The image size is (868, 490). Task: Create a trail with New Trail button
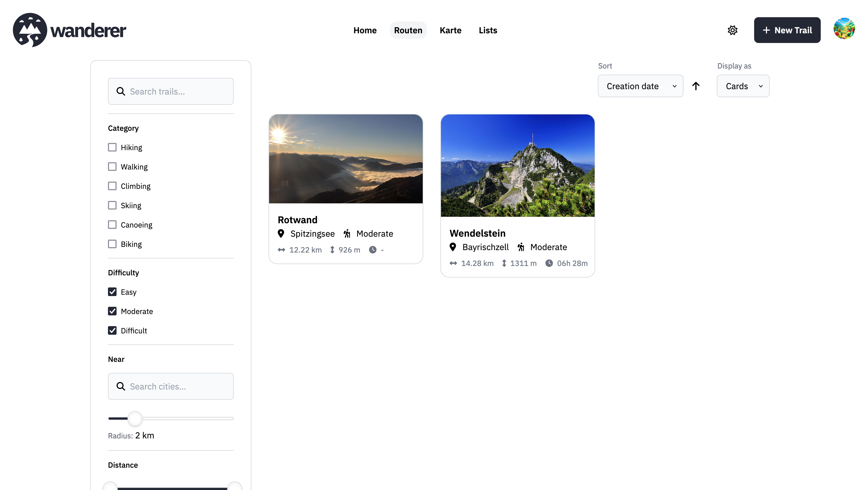[787, 30]
